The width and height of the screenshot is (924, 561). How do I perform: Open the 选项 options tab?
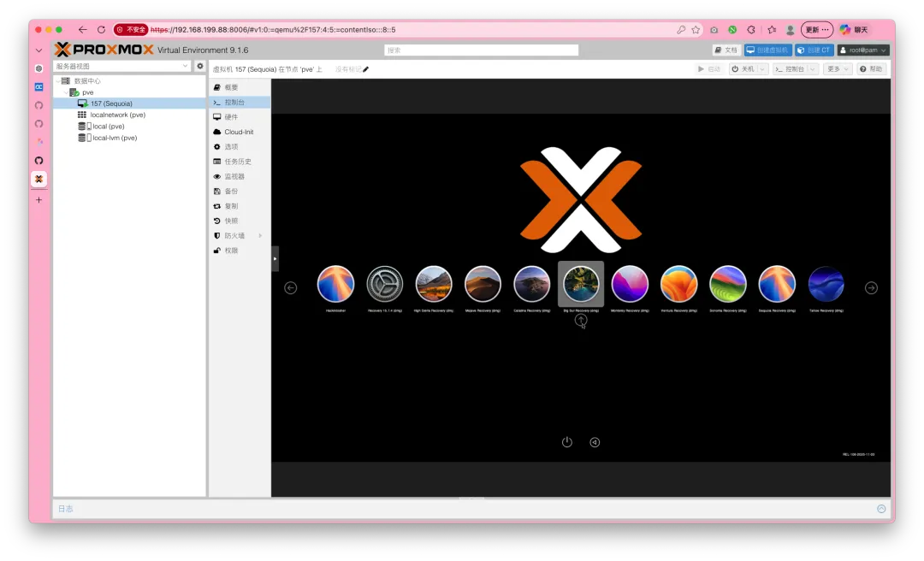coord(240,147)
